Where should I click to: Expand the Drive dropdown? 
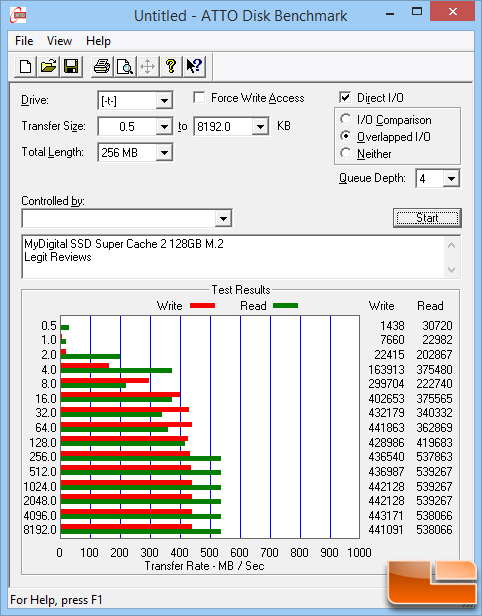coord(164,101)
